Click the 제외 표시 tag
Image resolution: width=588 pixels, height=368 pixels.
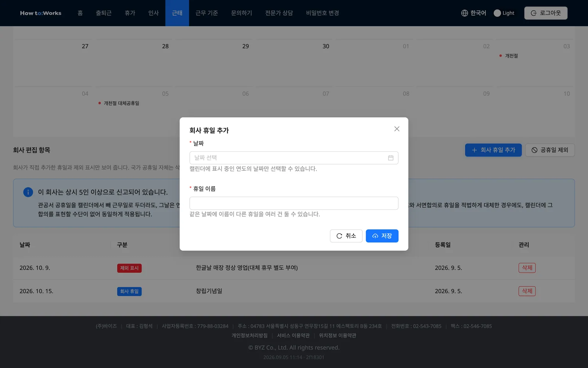(129, 268)
